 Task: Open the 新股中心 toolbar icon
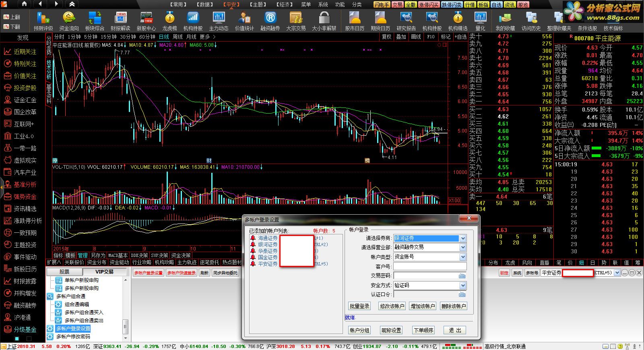pyautogui.click(x=146, y=21)
